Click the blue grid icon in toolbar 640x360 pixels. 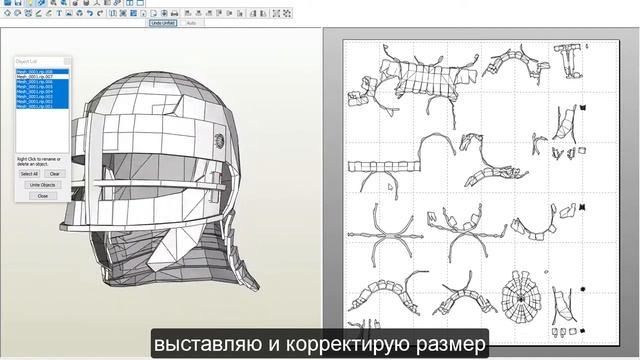pyautogui.click(x=133, y=13)
